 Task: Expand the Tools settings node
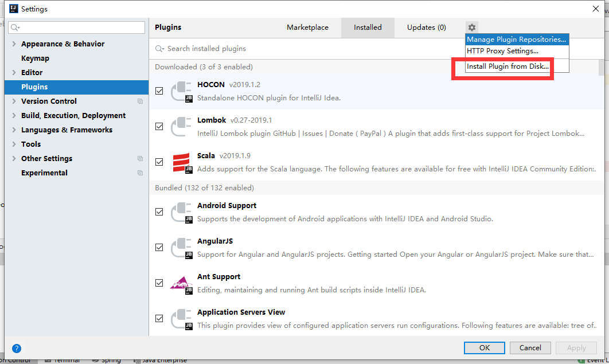tap(14, 144)
